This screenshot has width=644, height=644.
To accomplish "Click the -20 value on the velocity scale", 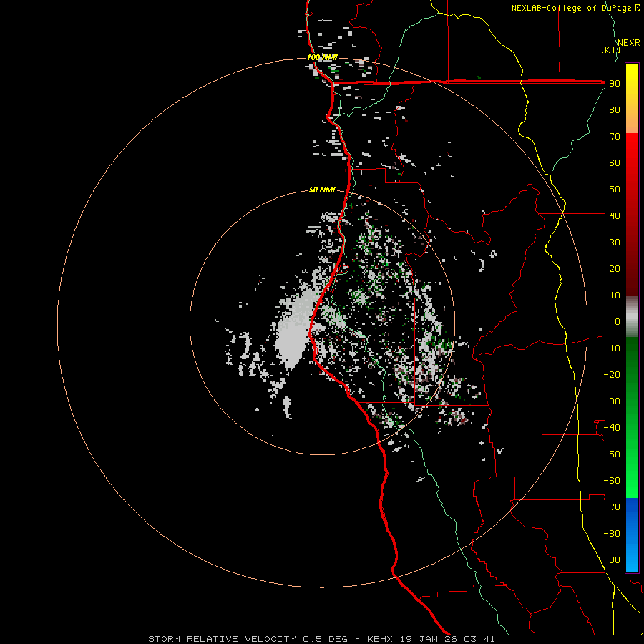I will 612,375.
